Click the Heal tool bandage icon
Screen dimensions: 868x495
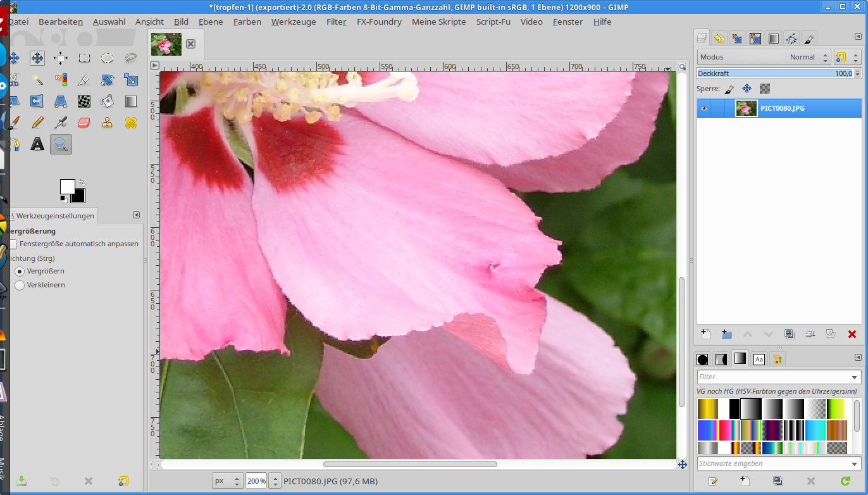point(131,122)
